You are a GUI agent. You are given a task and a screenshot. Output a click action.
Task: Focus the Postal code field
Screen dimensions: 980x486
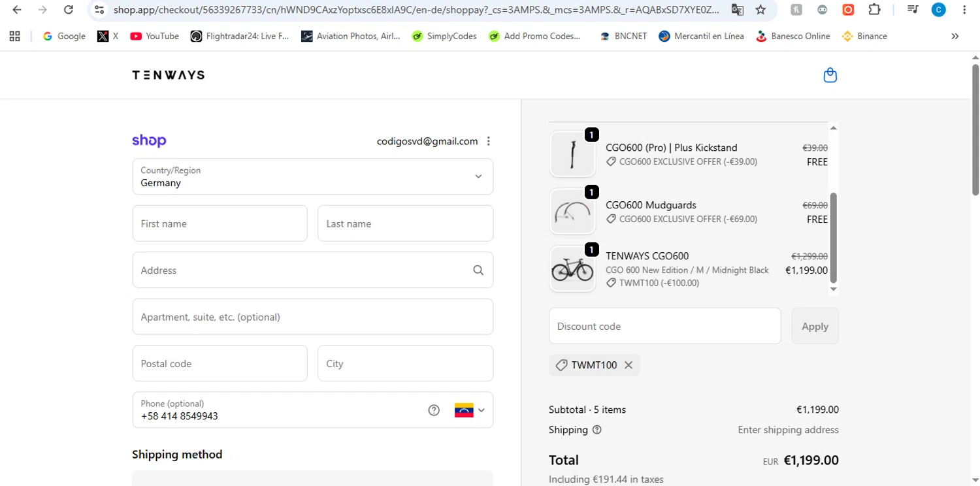[x=220, y=363]
